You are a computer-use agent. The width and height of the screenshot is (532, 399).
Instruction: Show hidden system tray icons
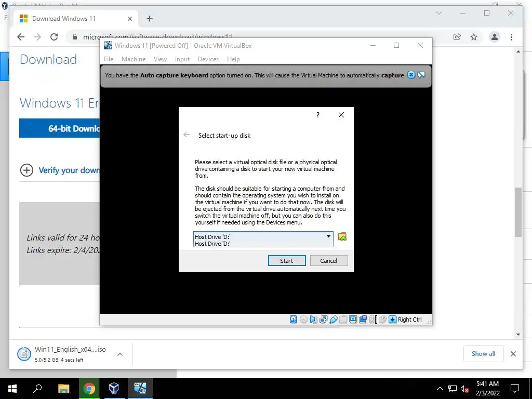tap(440, 389)
